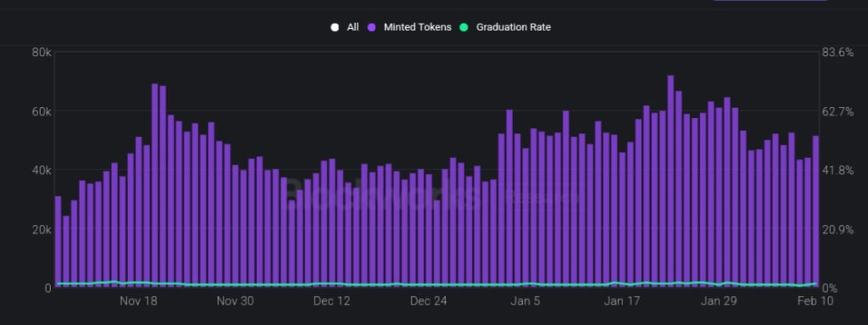Image resolution: width=868 pixels, height=325 pixels.
Task: Click the 80k left axis label
Action: coord(42,53)
